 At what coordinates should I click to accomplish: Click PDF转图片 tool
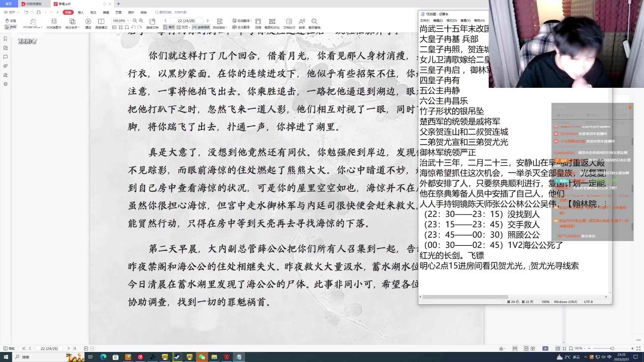coord(54,24)
